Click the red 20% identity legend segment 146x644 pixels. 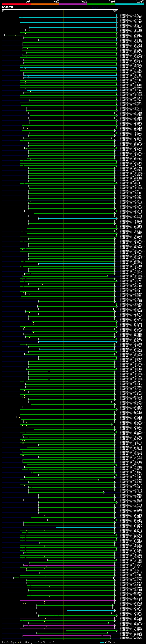tap(16, 4)
